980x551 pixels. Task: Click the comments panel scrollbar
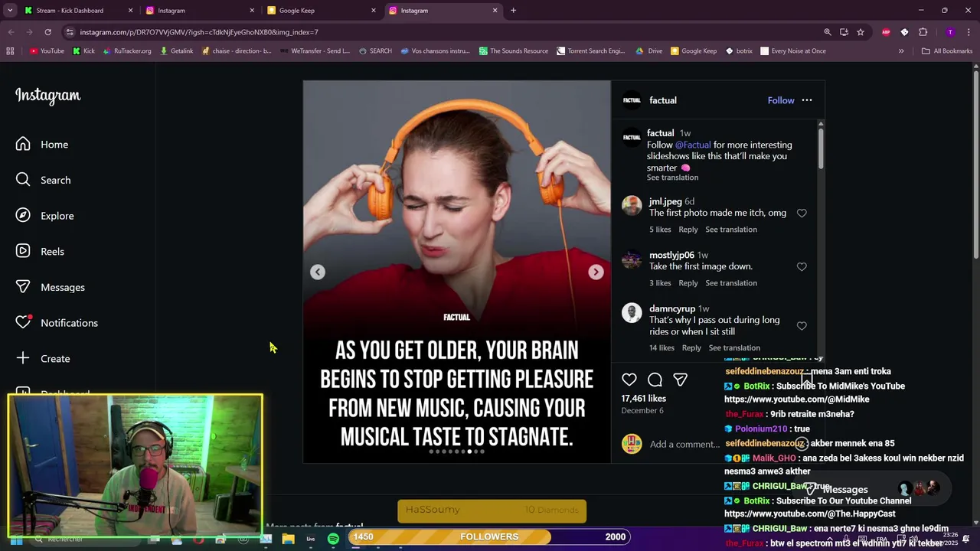(821, 147)
